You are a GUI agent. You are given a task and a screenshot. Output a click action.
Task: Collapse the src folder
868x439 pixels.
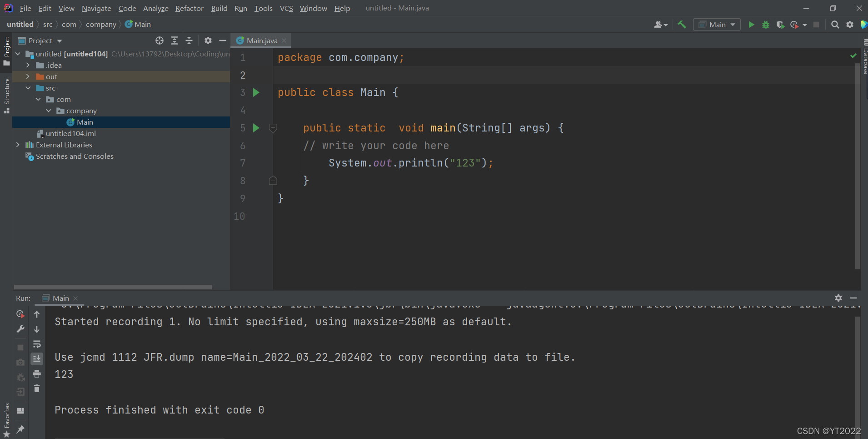click(x=28, y=88)
